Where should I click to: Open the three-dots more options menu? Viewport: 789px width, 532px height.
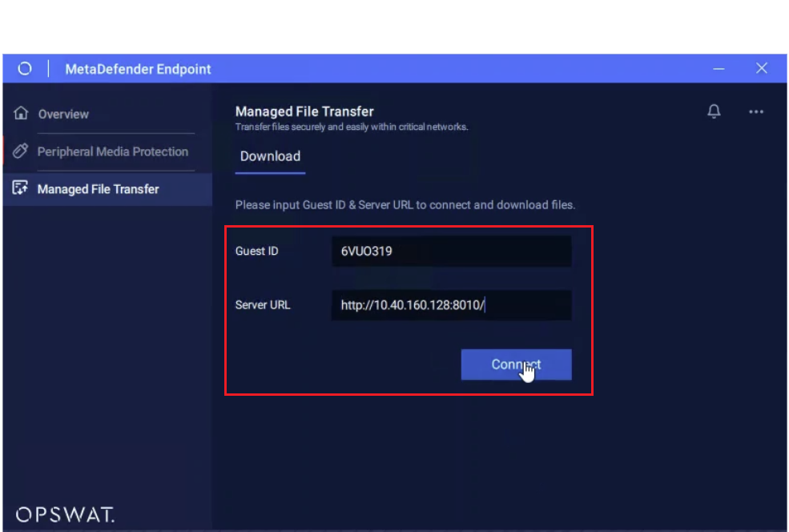pyautogui.click(x=756, y=111)
